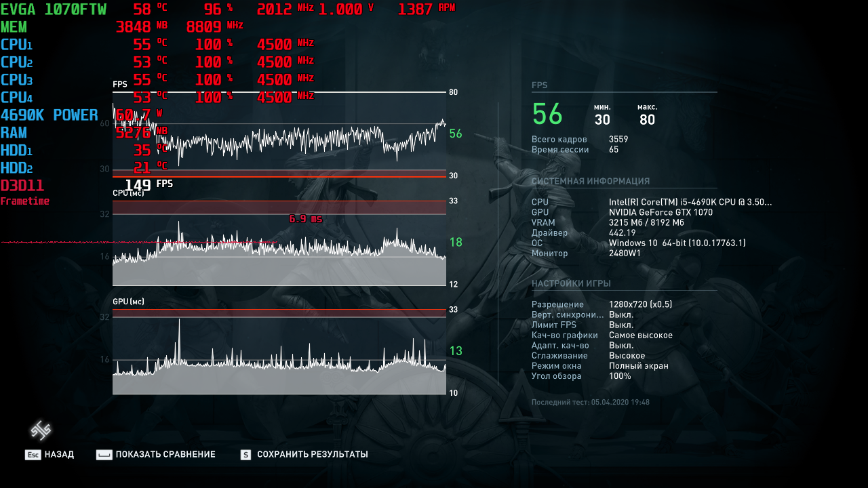Go back with the Esc НАЗАД button

click(x=50, y=455)
